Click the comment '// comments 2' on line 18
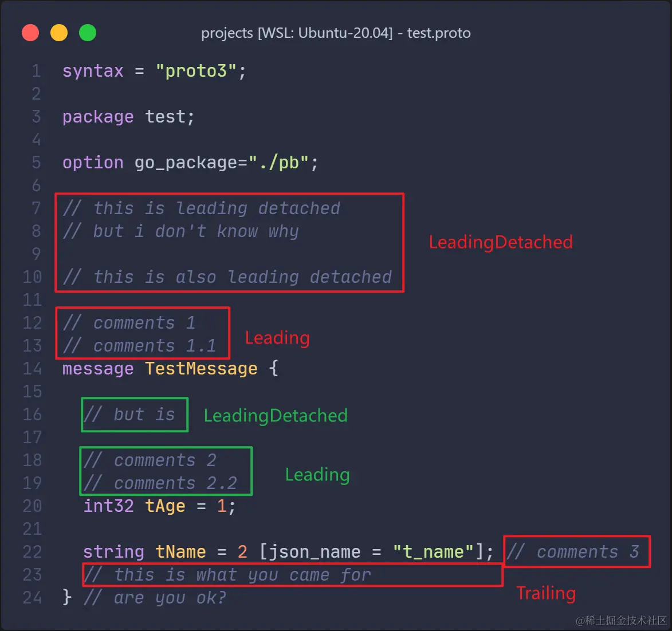This screenshot has width=672, height=631. (x=150, y=460)
